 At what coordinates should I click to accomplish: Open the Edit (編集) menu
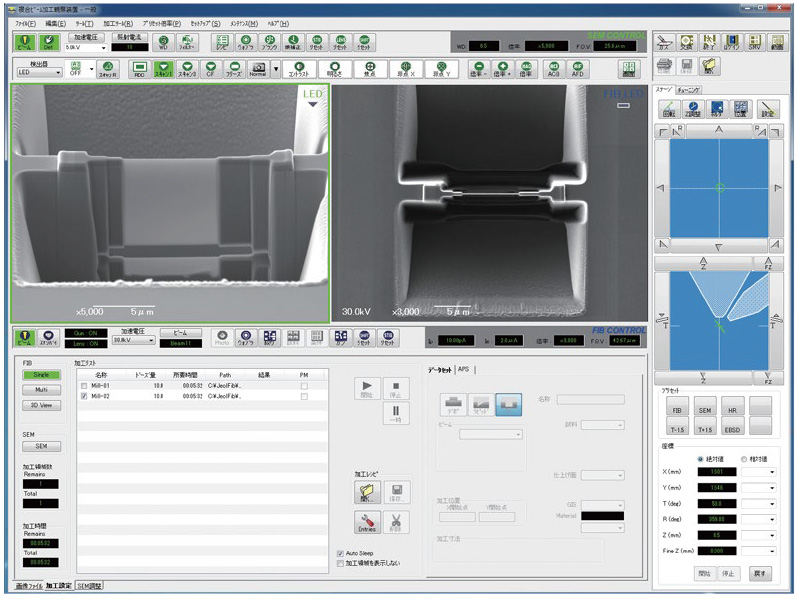55,23
